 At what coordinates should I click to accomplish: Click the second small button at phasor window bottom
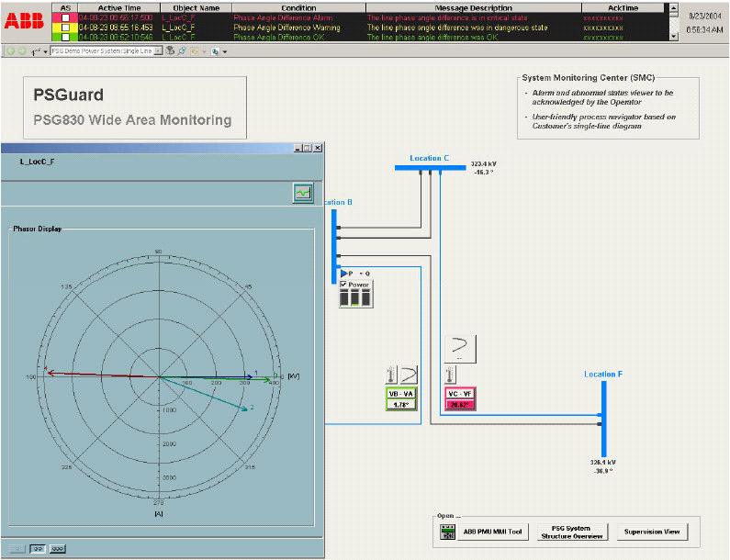pos(38,549)
